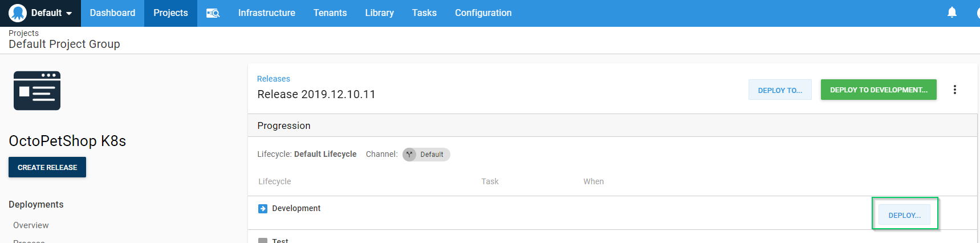Click the Default channel chip icon

pyautogui.click(x=409, y=155)
